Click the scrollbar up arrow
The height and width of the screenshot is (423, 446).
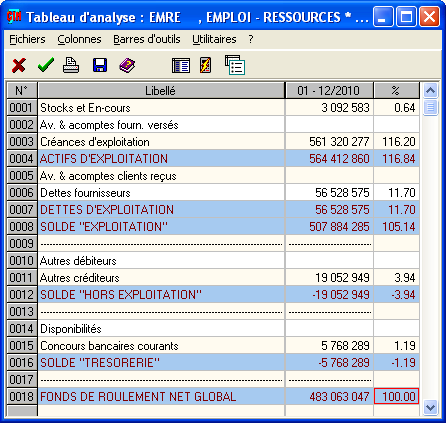tap(430, 91)
